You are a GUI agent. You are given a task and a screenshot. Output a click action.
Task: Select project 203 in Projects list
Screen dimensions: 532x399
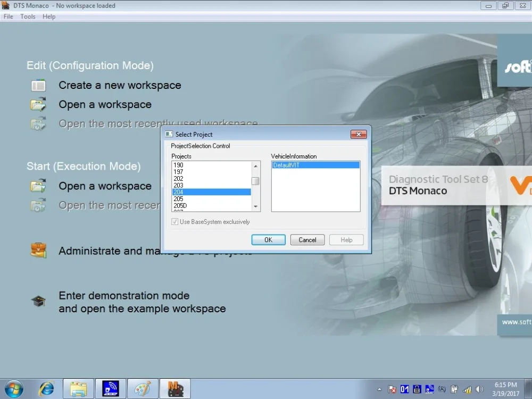click(211, 185)
